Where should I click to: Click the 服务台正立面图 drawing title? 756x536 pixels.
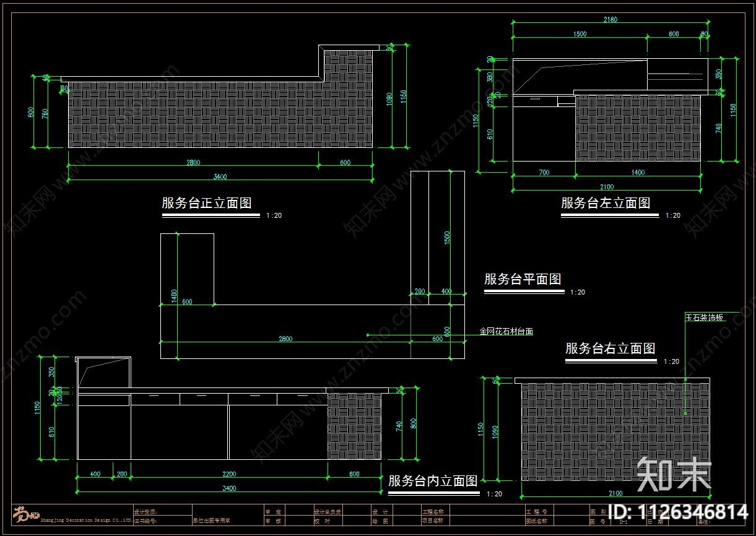coord(206,203)
